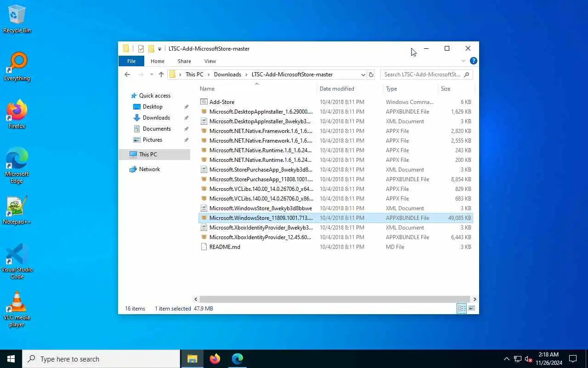Launch the VLC media player desktop shortcut
This screenshot has height=368, width=588.
[x=17, y=309]
